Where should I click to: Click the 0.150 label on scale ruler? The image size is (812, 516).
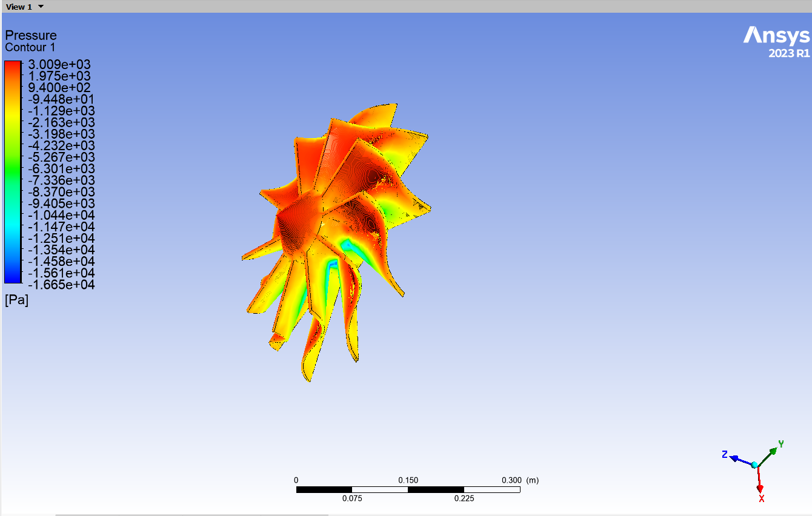pos(408,480)
